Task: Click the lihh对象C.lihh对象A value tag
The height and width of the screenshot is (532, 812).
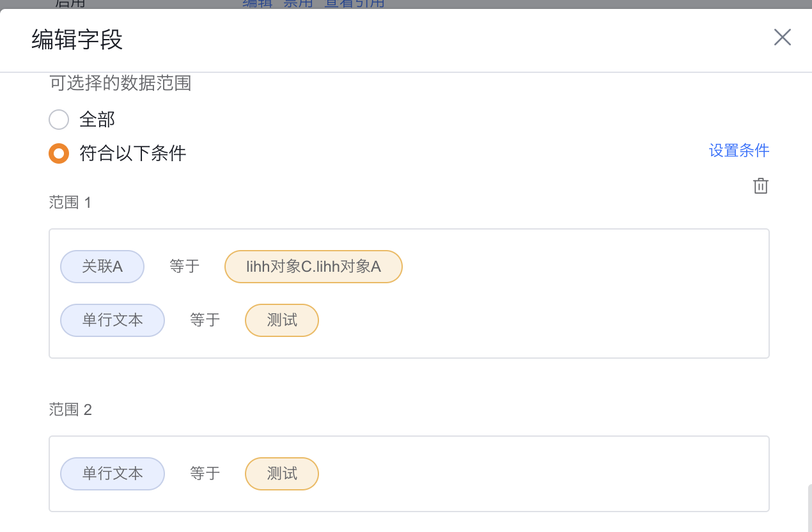Action: pos(313,267)
